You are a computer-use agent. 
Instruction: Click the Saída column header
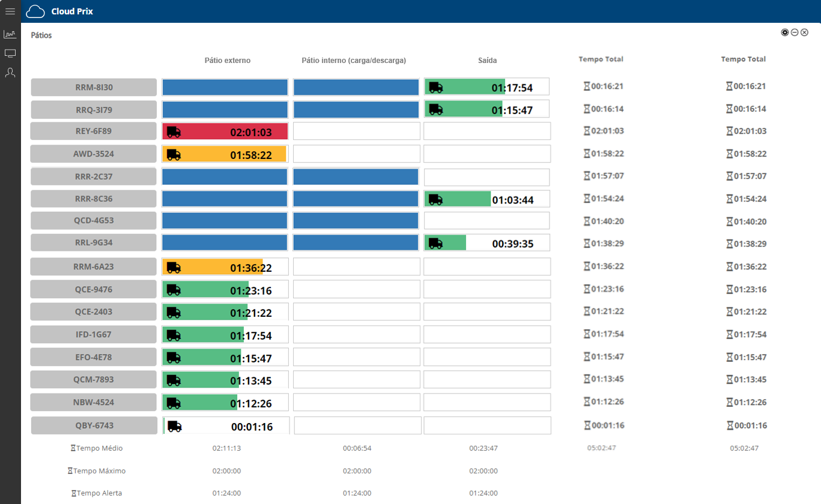487,61
